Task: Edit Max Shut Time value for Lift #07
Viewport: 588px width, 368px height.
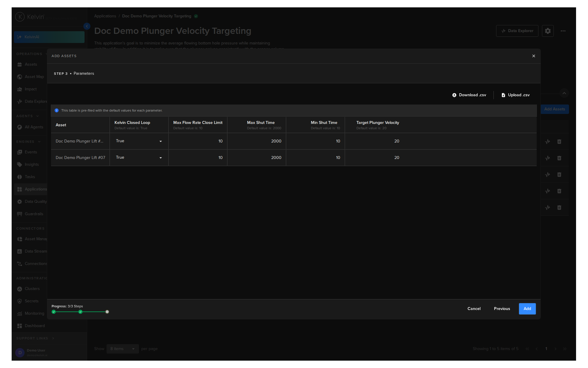Action: (257, 158)
